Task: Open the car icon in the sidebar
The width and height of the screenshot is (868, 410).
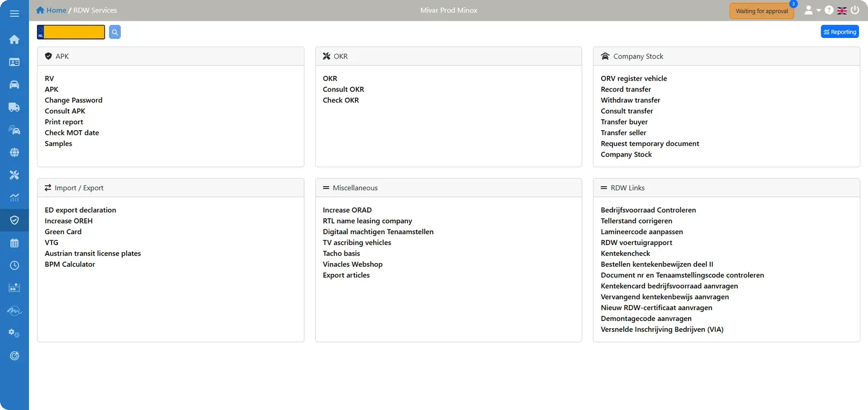Action: [x=14, y=85]
